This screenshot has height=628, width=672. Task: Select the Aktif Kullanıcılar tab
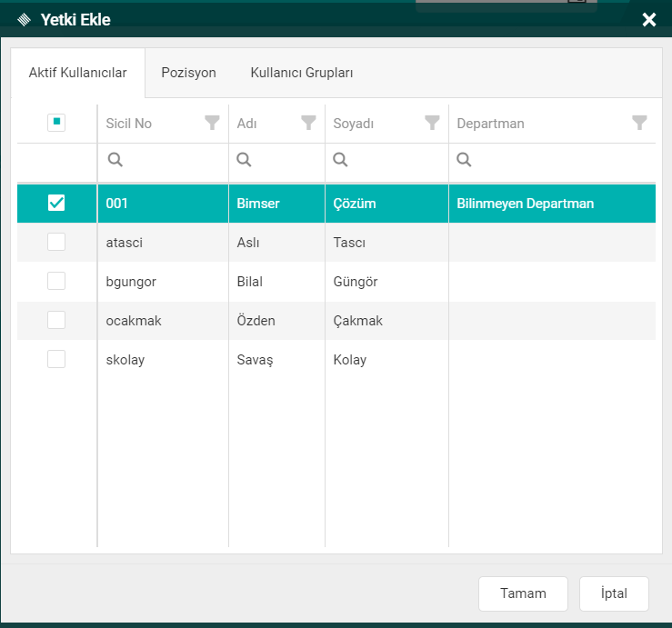(77, 73)
